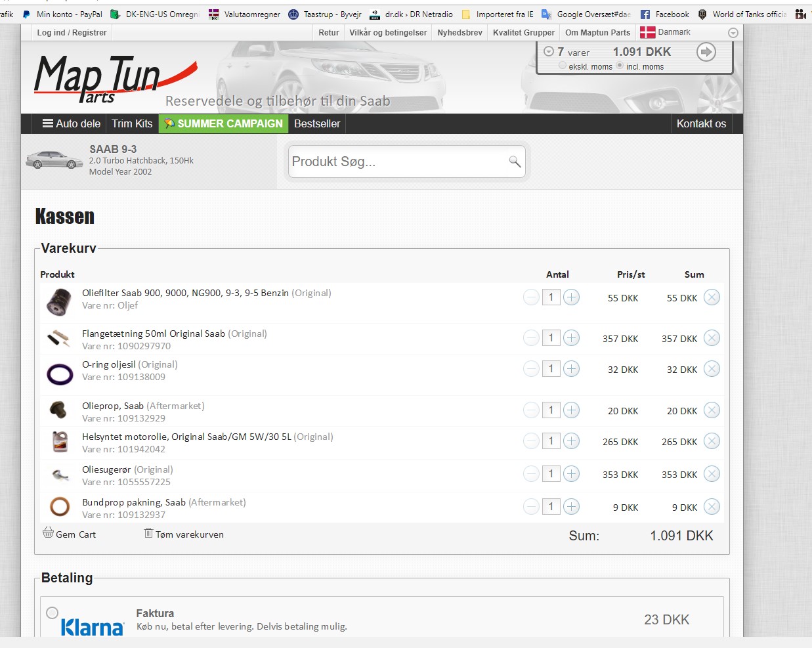Open SUMMER CAMPAIGN page

pyautogui.click(x=223, y=123)
